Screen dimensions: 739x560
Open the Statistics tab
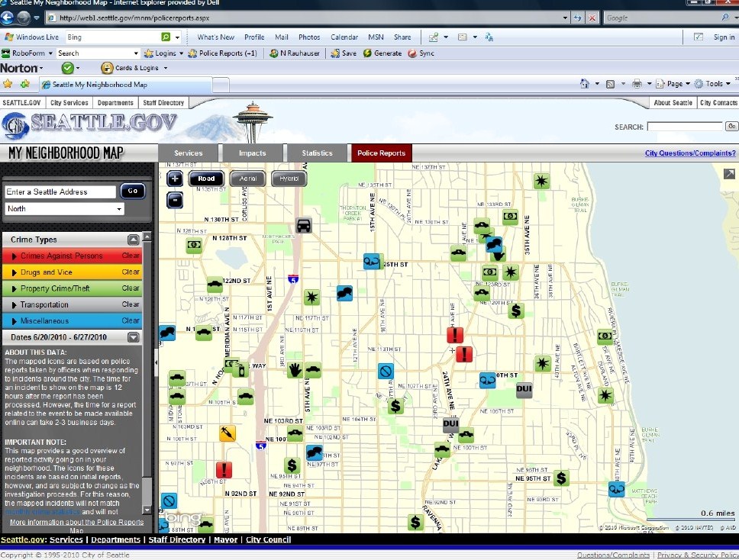pyautogui.click(x=317, y=153)
